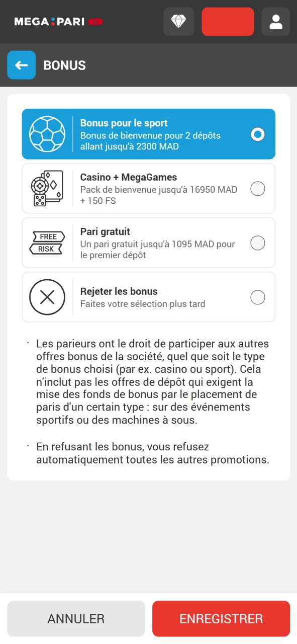Open the Bonus pour le sport card

point(148,134)
